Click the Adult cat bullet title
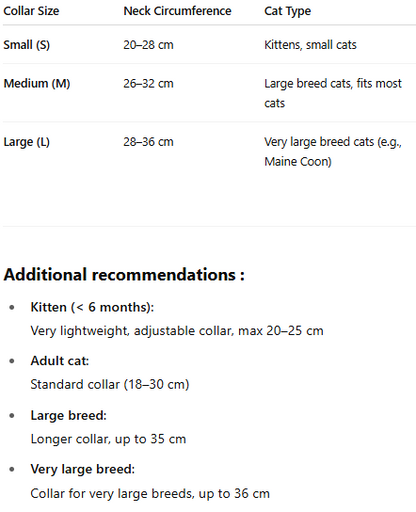This screenshot has height=512, width=416. pos(60,361)
